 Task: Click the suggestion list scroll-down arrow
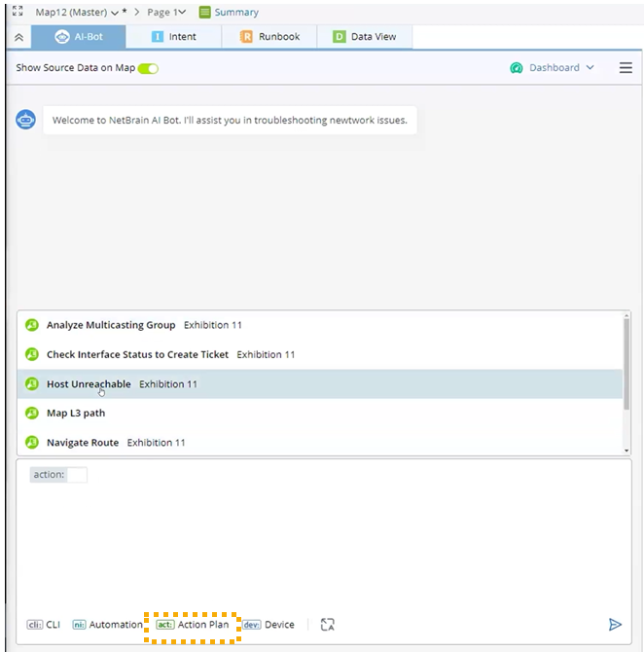click(626, 451)
